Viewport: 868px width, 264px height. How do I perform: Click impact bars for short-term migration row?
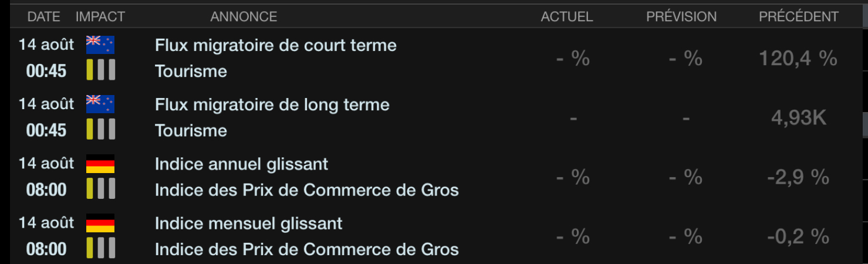click(100, 70)
